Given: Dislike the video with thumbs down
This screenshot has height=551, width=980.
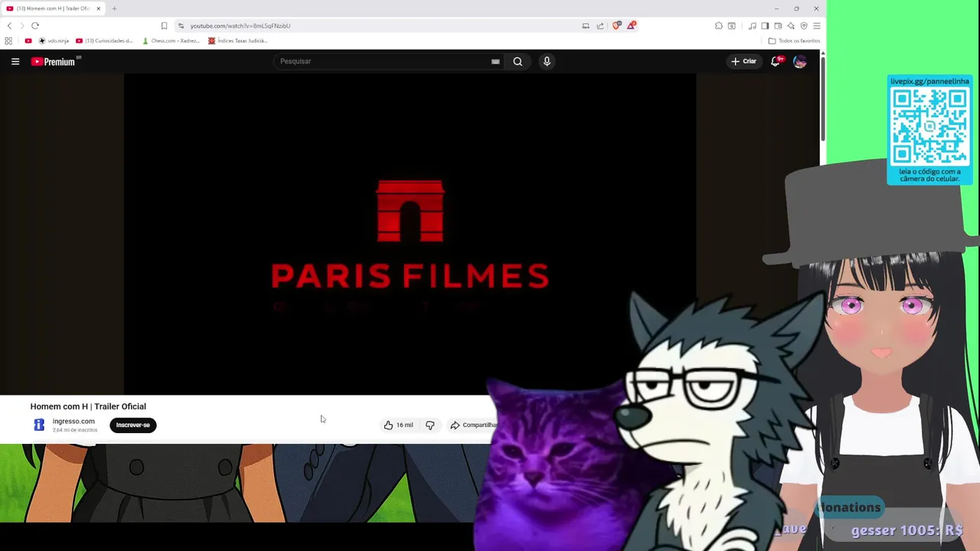Looking at the screenshot, I should click(430, 425).
